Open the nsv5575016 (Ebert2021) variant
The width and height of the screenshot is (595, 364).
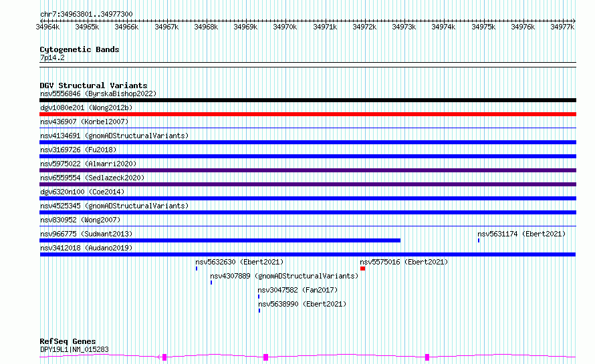pos(404,262)
